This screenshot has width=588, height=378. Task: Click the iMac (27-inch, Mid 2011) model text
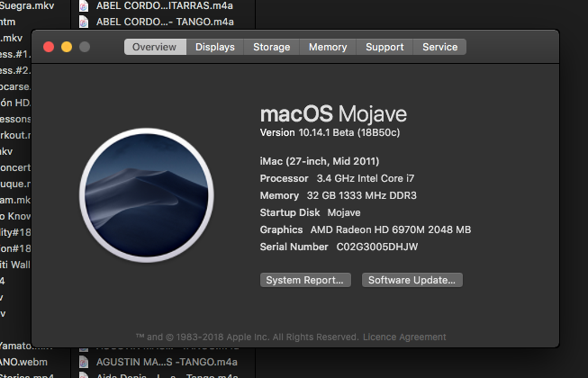pyautogui.click(x=320, y=161)
